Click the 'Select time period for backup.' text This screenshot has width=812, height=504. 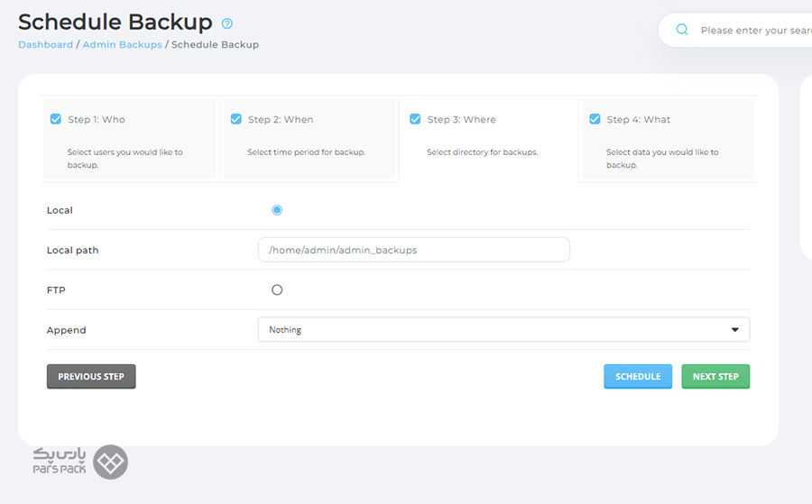pyautogui.click(x=306, y=152)
